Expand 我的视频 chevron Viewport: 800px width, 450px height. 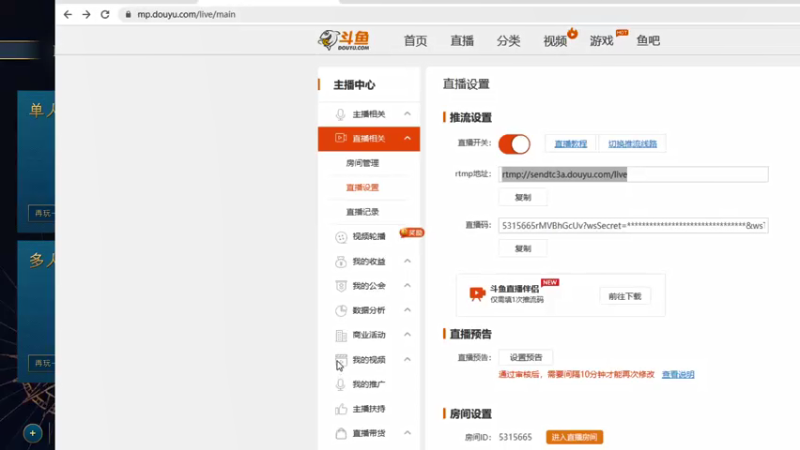(407, 359)
